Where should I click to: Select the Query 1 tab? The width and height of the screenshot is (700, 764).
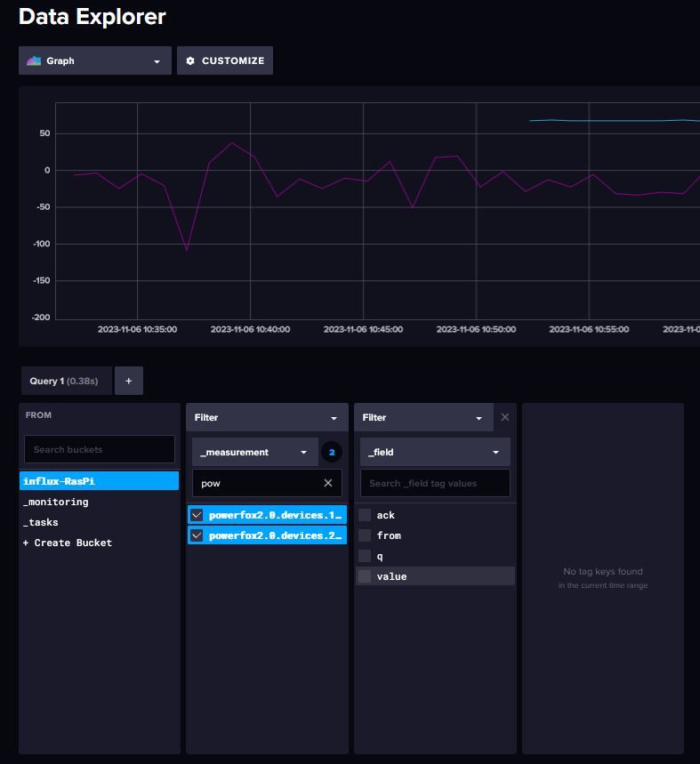tap(65, 381)
